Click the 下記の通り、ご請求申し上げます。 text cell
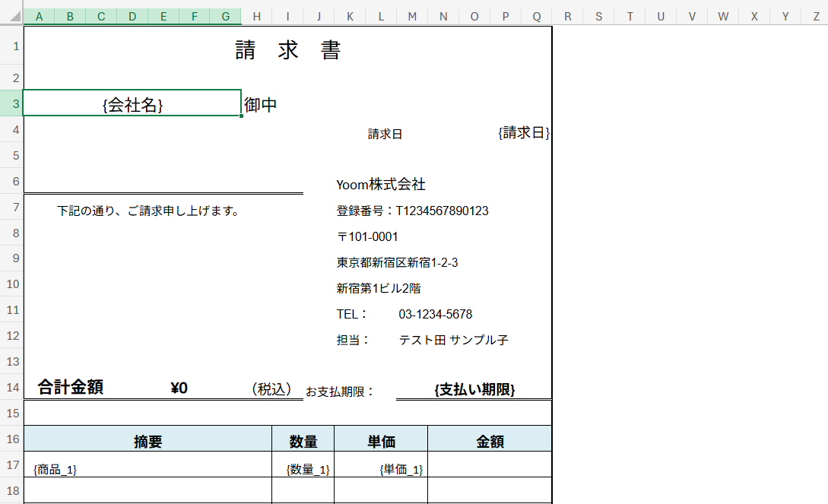The image size is (828, 504). tap(148, 211)
